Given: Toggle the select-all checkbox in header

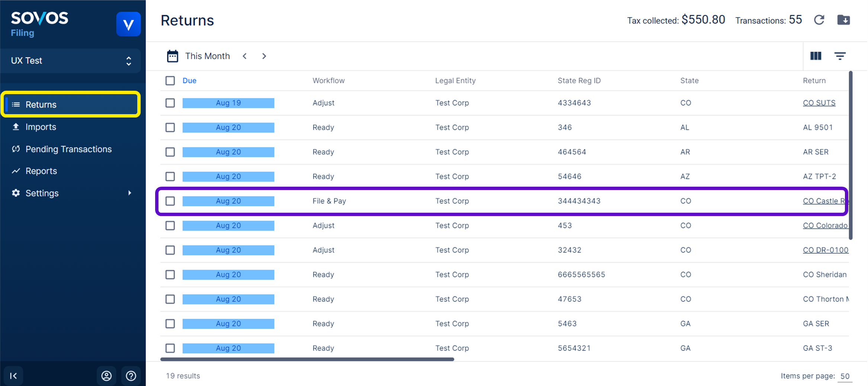Looking at the screenshot, I should coord(170,81).
